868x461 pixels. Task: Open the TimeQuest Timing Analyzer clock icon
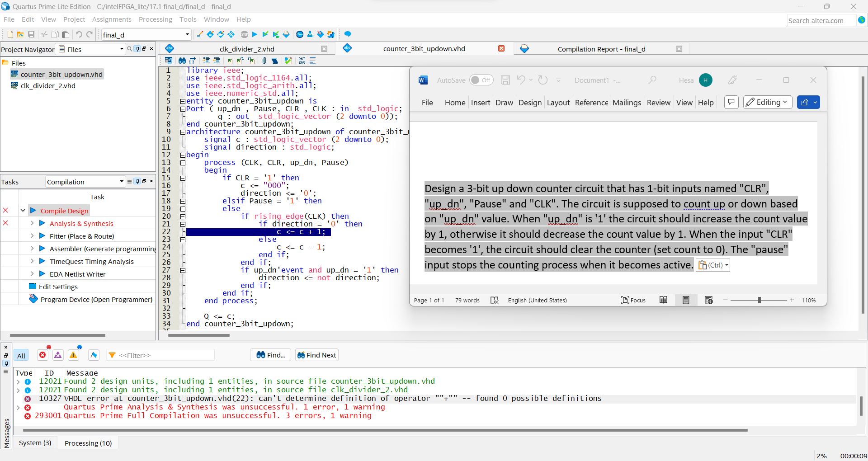299,34
